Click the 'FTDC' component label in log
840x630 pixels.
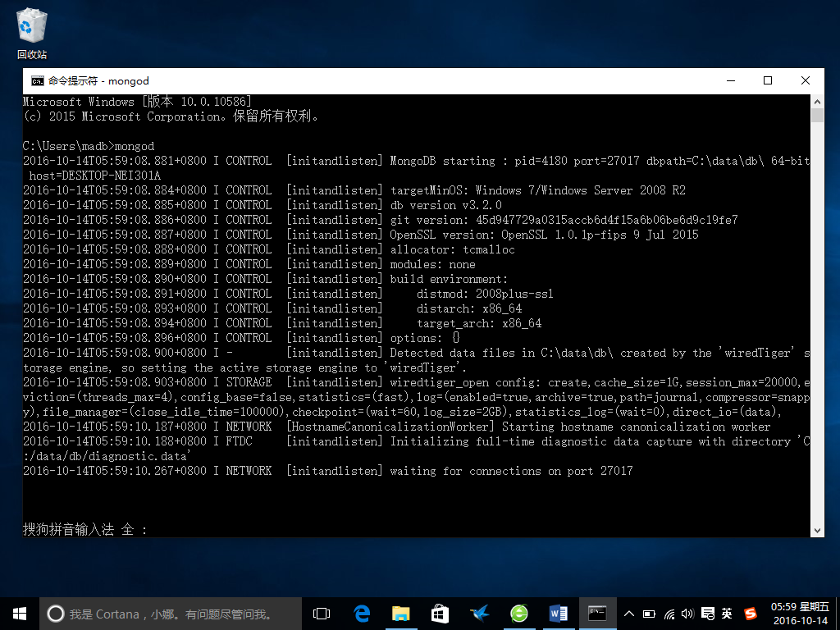239,441
